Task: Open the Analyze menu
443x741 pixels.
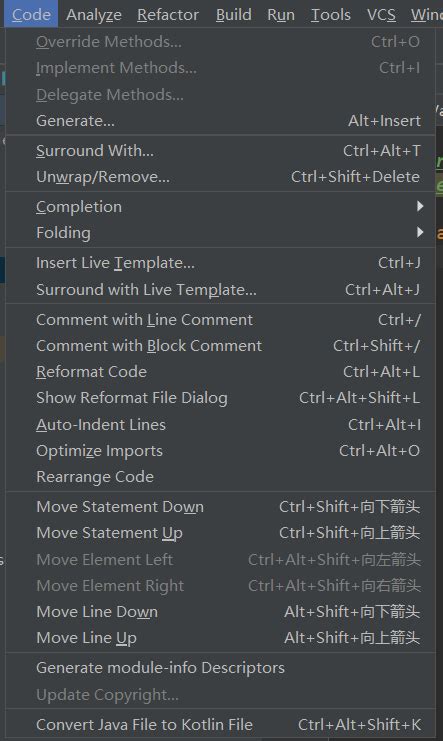Action: pos(94,15)
